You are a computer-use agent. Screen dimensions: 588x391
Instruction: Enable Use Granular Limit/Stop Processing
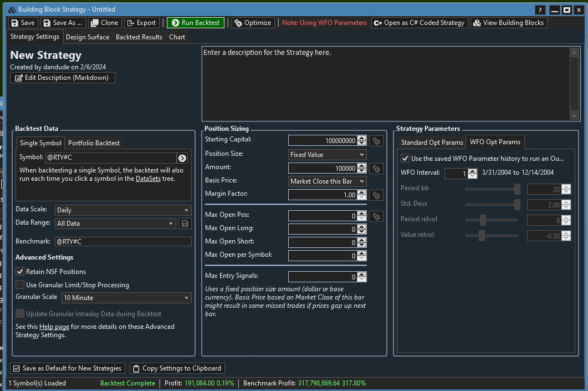pyautogui.click(x=20, y=285)
